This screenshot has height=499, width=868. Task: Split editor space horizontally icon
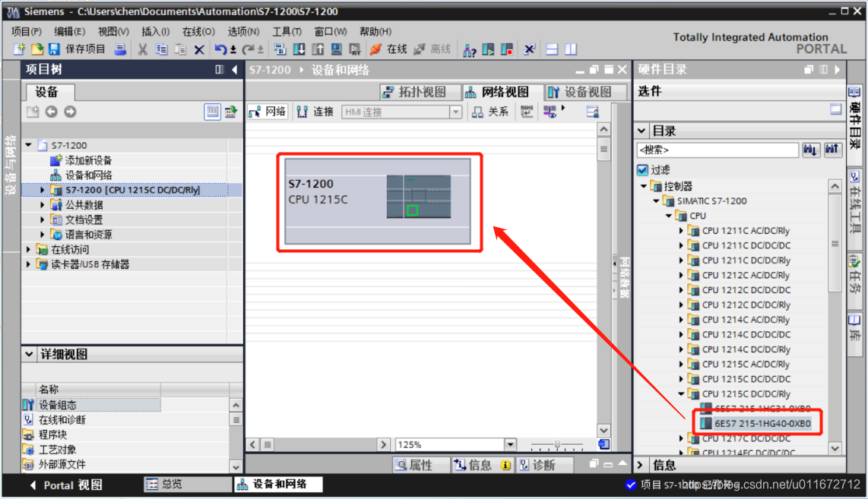pos(552,49)
